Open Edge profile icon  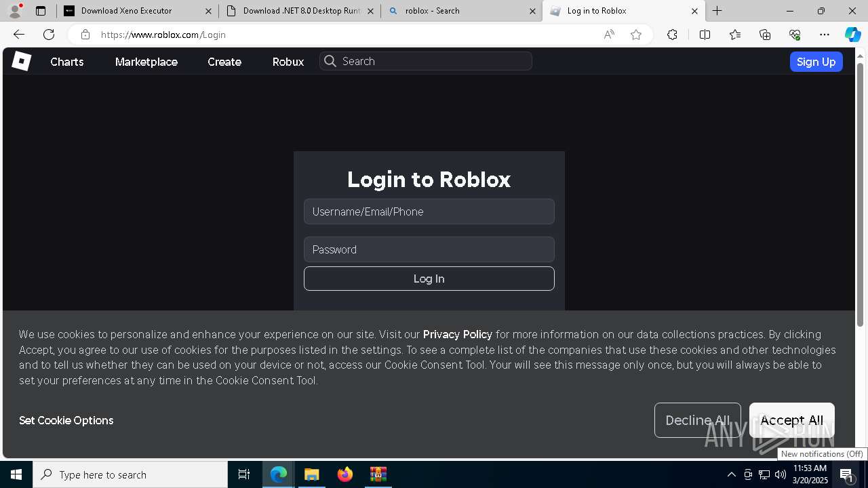15,11
